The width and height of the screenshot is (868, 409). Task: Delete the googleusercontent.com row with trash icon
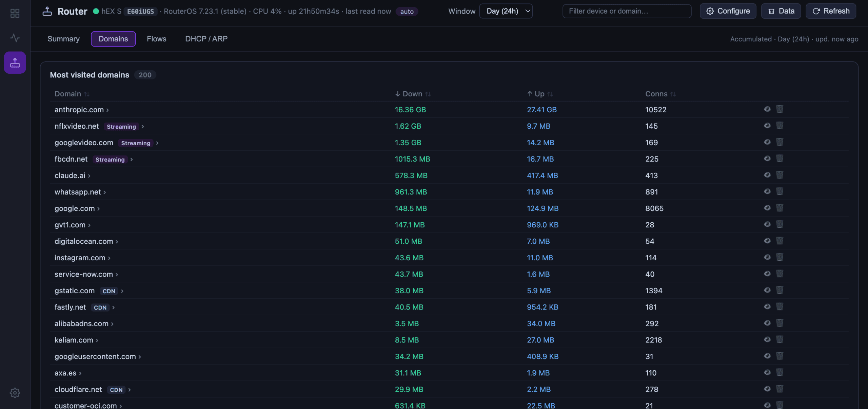(x=780, y=356)
